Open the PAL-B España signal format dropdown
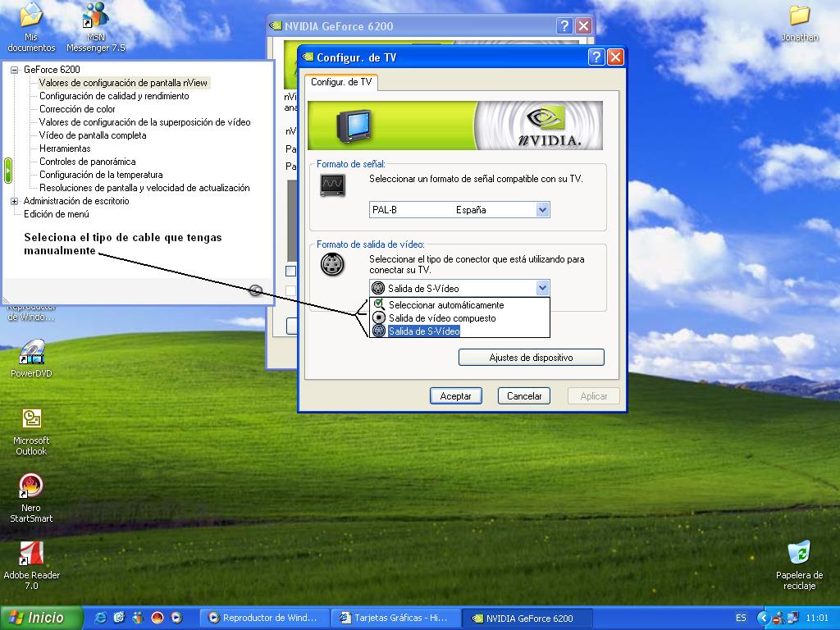 [x=541, y=210]
